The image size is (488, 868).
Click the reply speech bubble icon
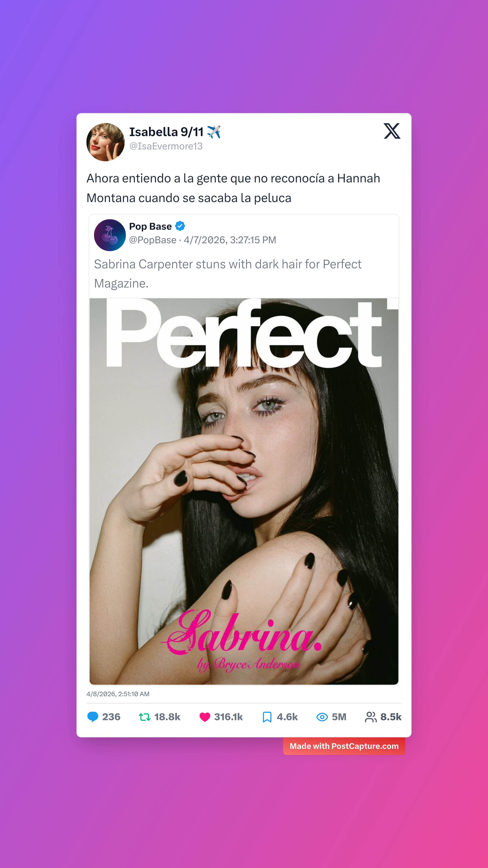[93, 717]
